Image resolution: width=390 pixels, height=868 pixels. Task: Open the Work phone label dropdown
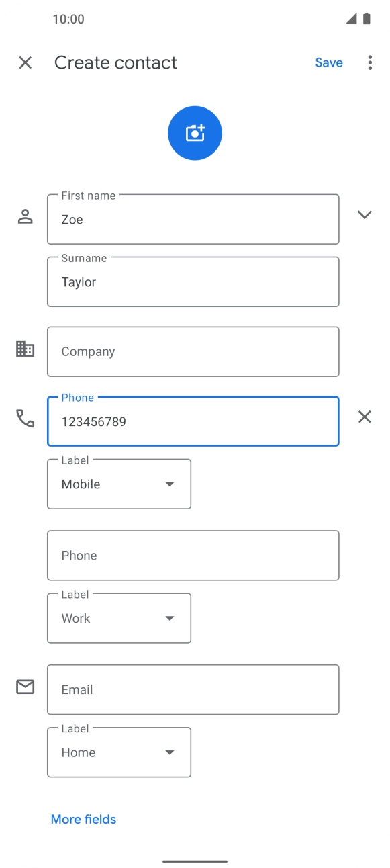pos(119,618)
